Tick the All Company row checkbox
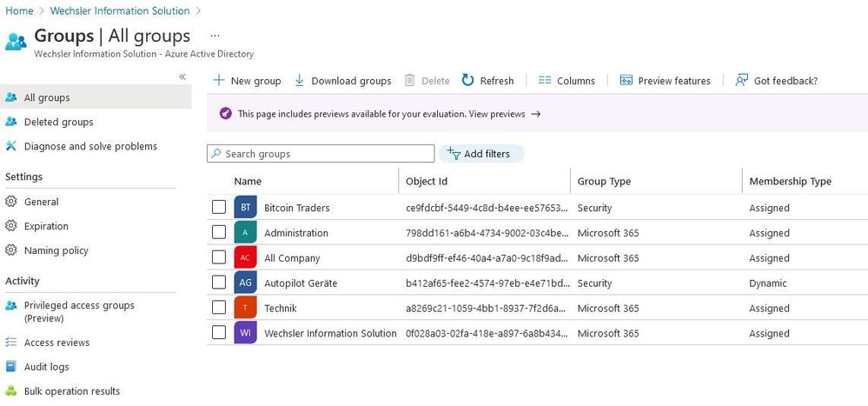Image resolution: width=868 pixels, height=406 pixels. click(219, 257)
